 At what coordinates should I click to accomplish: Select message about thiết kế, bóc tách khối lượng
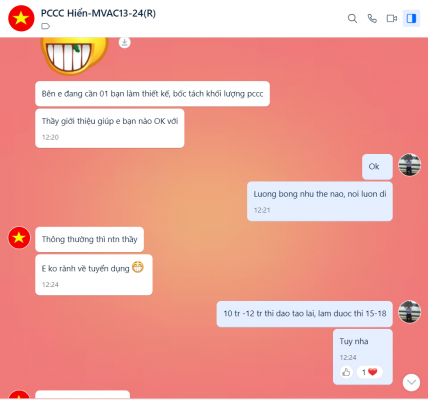click(x=152, y=94)
